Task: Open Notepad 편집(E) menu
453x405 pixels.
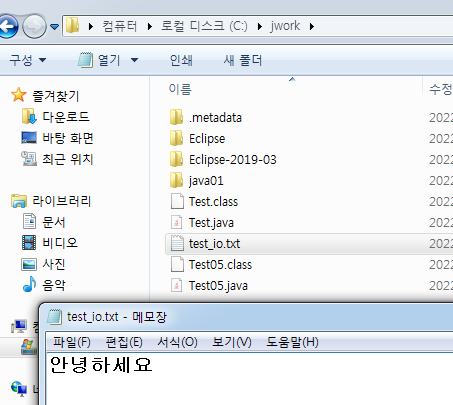Action: click(x=124, y=342)
